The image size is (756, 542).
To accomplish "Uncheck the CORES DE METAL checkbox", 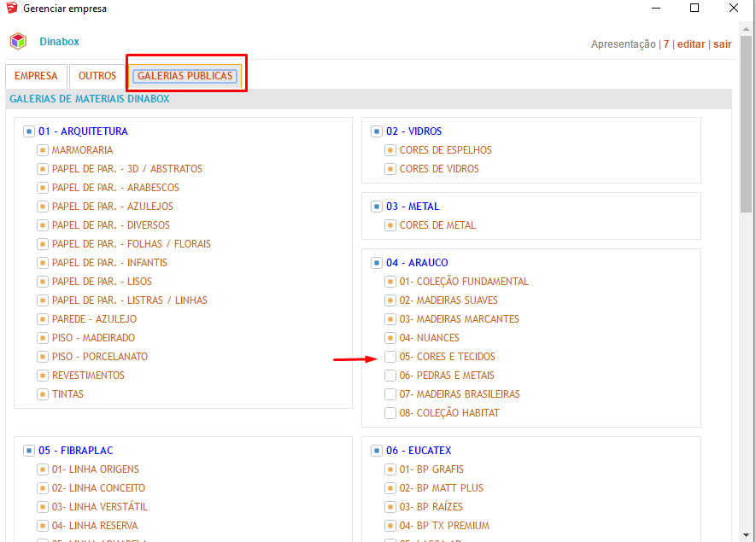I will (390, 225).
